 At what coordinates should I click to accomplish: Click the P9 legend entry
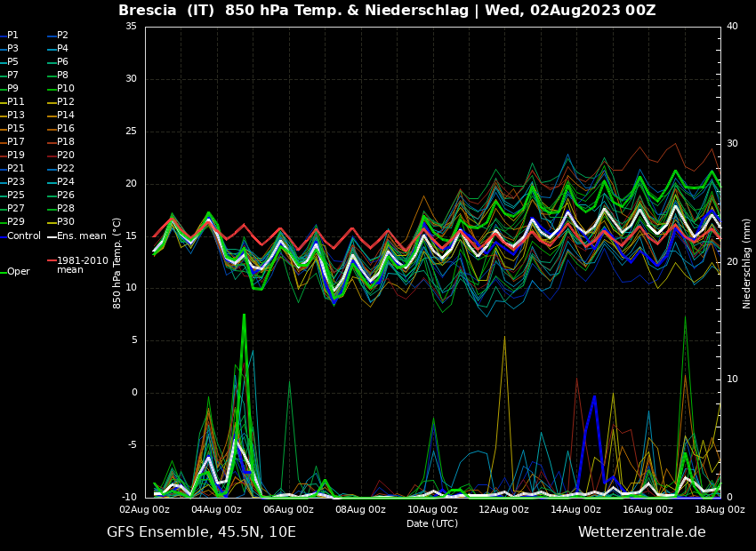9,89
